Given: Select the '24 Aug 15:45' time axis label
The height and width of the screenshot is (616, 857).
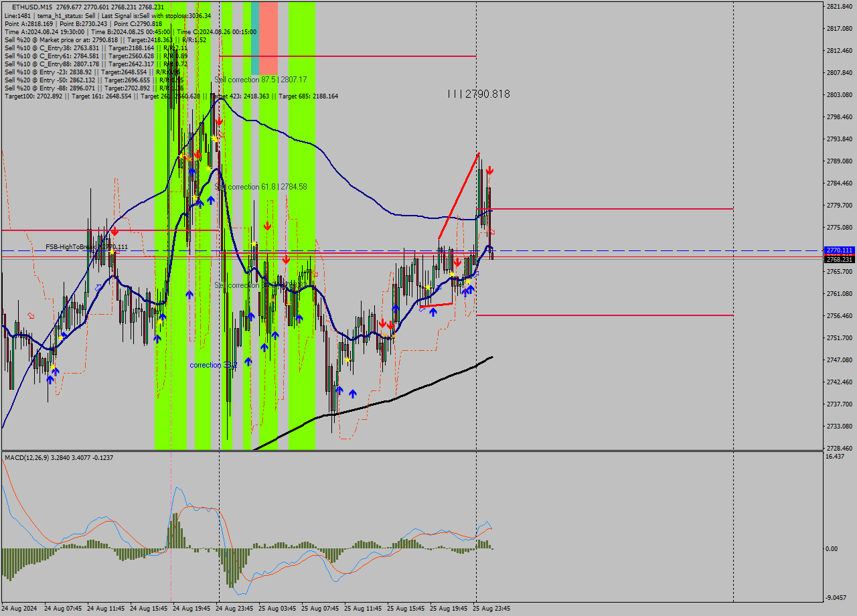Looking at the screenshot, I should pyautogui.click(x=149, y=609).
